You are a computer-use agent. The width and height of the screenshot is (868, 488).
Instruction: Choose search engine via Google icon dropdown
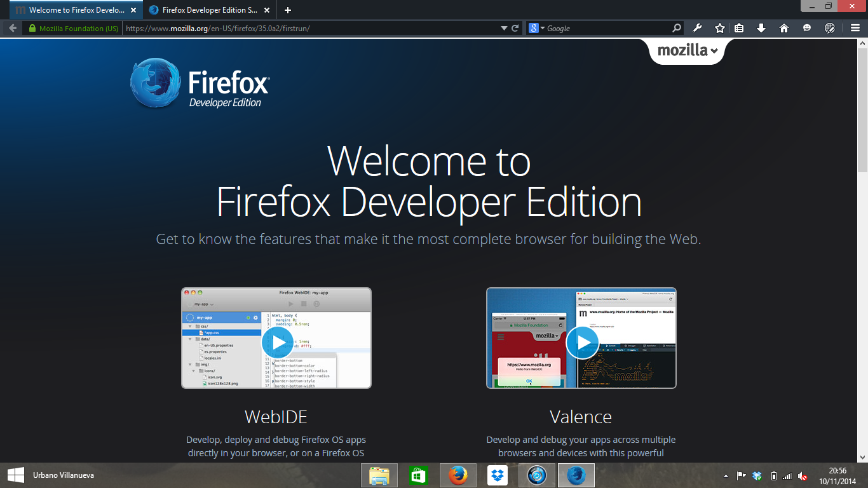click(537, 28)
